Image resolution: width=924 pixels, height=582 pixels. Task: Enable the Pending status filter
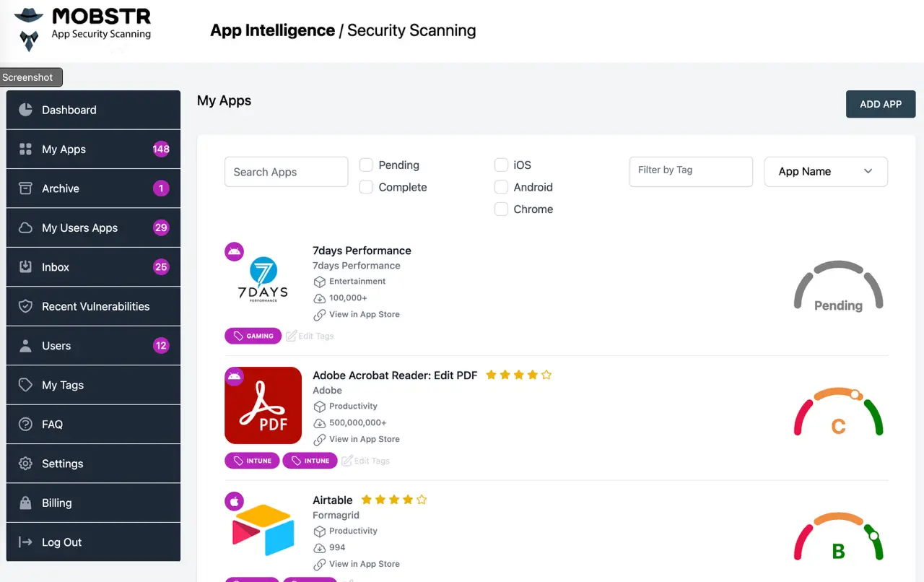coord(366,165)
